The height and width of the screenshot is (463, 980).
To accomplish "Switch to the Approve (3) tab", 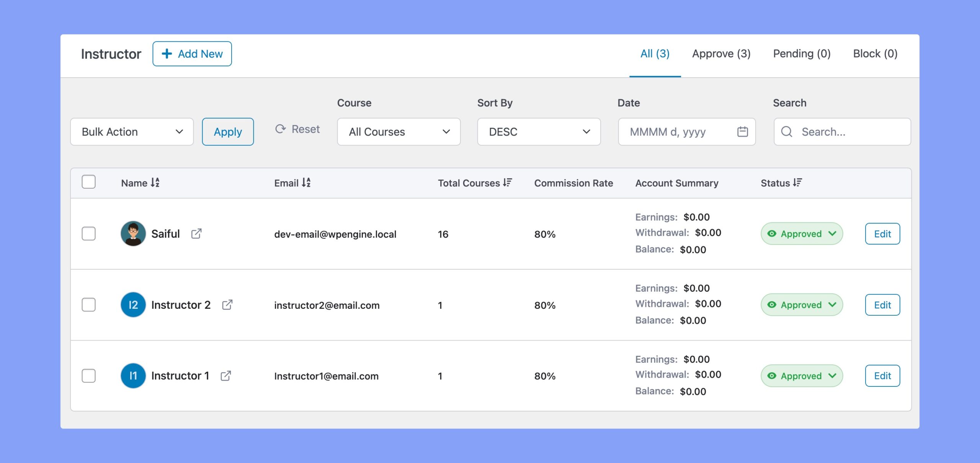I will (721, 53).
